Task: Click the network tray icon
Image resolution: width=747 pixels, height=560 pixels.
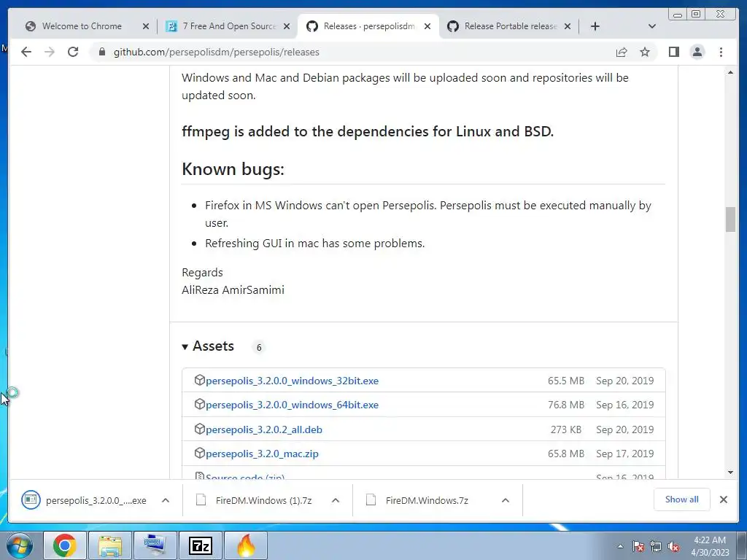Action: [x=656, y=546]
